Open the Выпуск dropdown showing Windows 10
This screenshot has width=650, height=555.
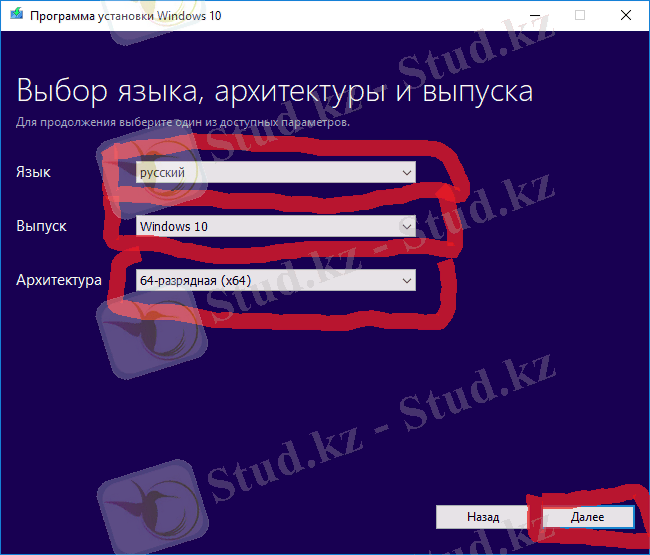(x=276, y=226)
